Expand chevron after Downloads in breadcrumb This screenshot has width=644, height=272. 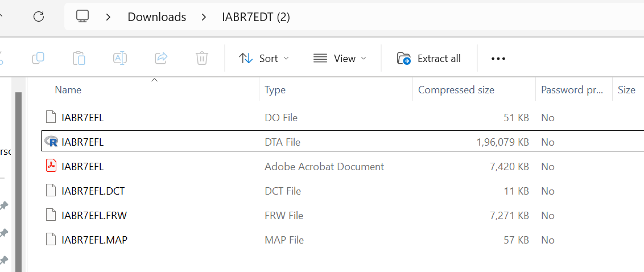coord(204,17)
